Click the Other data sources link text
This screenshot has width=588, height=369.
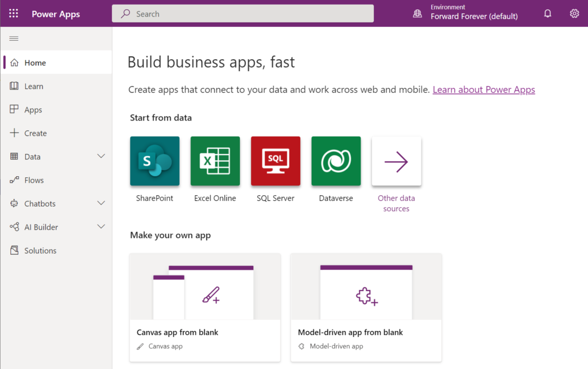point(396,203)
